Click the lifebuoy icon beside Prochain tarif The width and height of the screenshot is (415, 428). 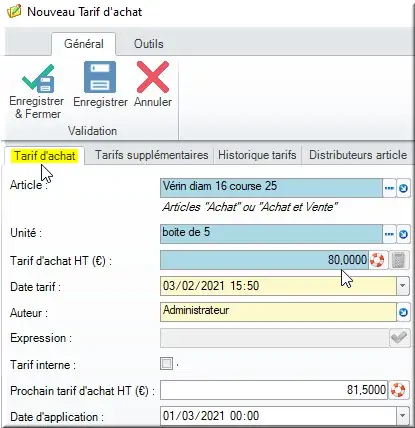click(398, 390)
